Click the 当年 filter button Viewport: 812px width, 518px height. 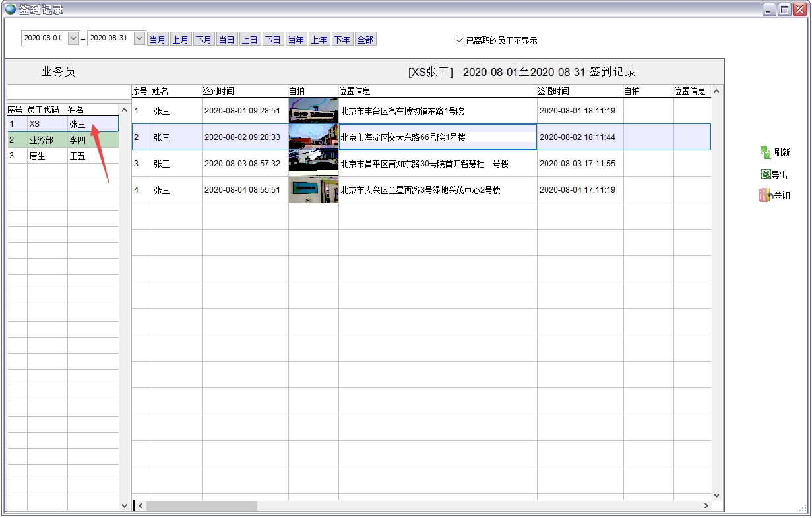(x=296, y=39)
